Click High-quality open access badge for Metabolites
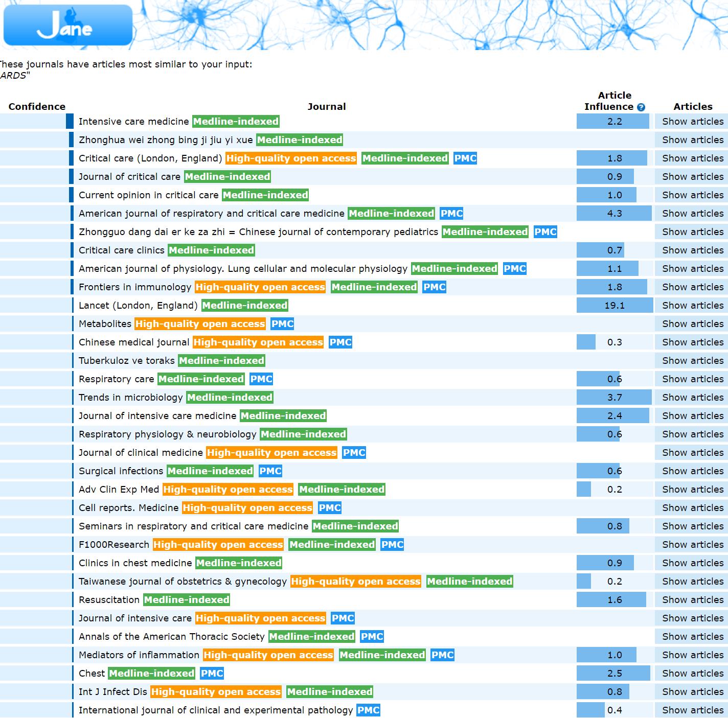 point(200,324)
